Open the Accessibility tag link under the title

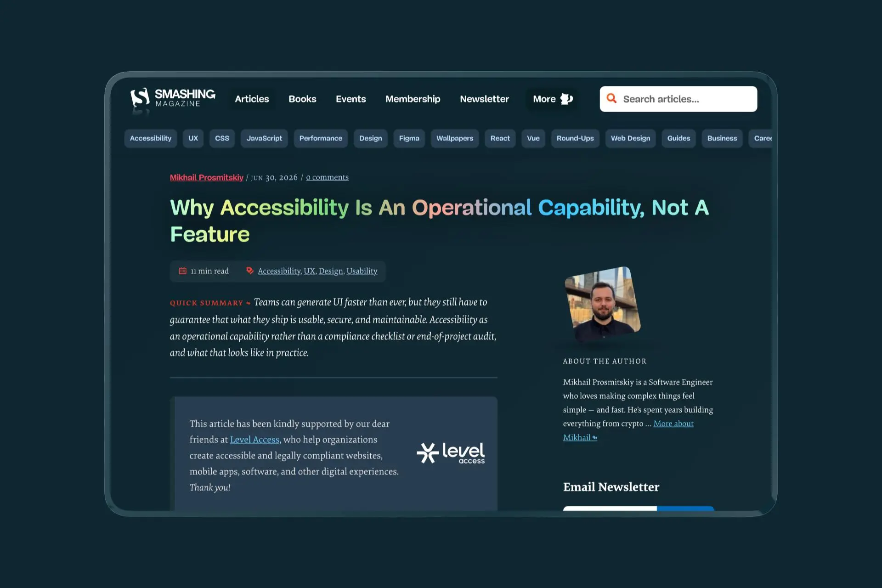279,271
